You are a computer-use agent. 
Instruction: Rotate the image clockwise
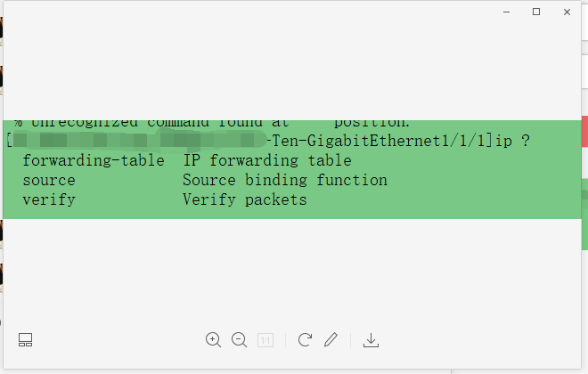[x=305, y=339]
